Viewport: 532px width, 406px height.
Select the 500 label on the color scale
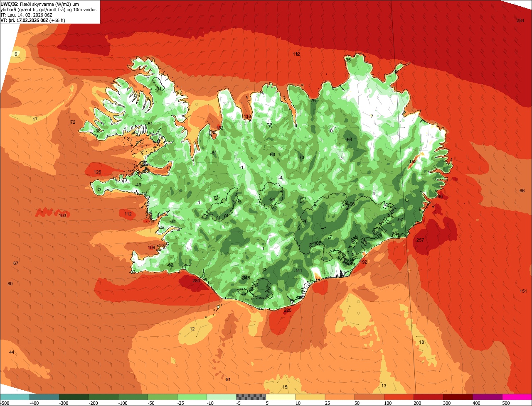(506, 403)
